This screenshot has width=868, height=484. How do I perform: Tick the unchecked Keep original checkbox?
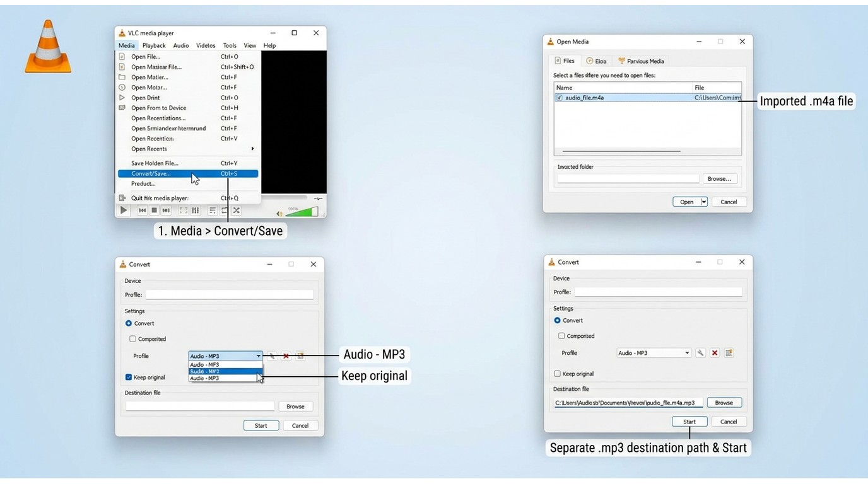coord(557,374)
